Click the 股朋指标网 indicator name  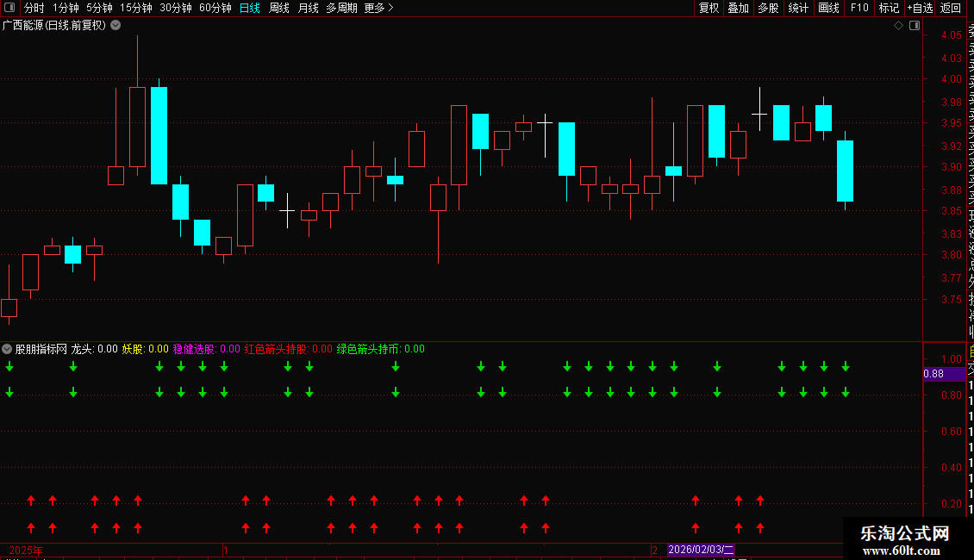click(x=41, y=349)
